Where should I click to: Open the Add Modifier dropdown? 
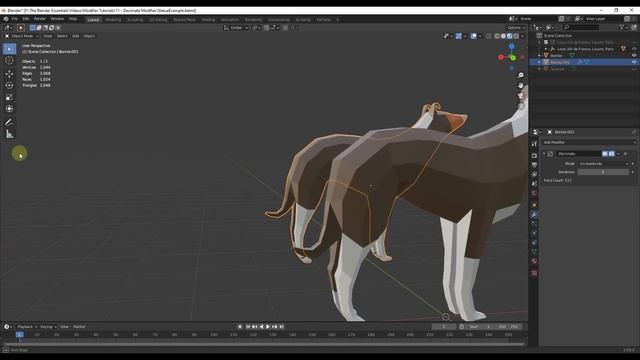[x=589, y=142]
